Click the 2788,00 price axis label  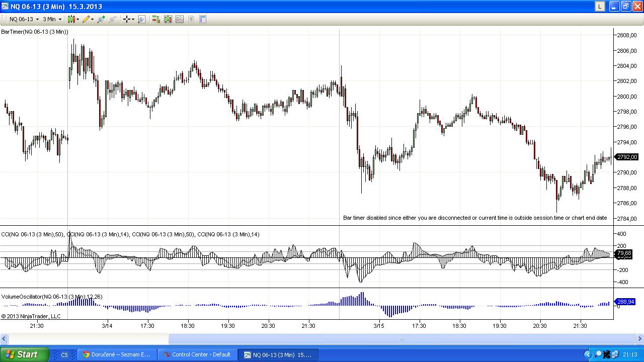coord(626,188)
